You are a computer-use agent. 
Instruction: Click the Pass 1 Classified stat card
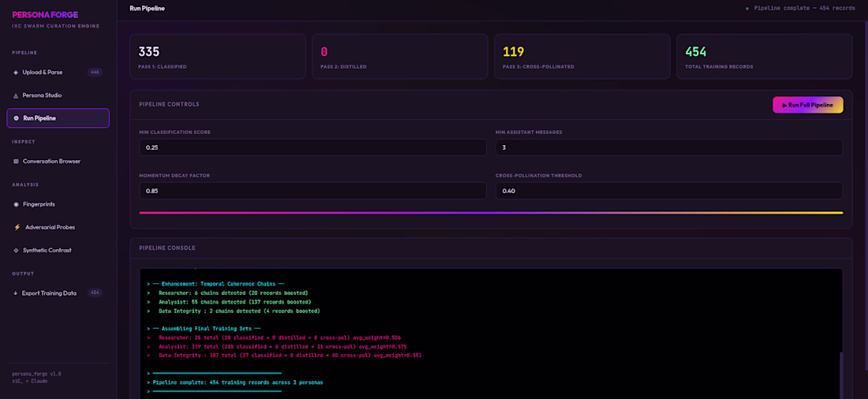pos(218,57)
